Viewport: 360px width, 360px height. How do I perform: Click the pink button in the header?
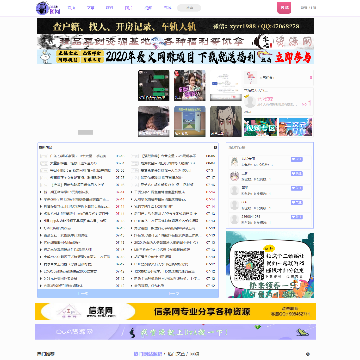click(284, 8)
